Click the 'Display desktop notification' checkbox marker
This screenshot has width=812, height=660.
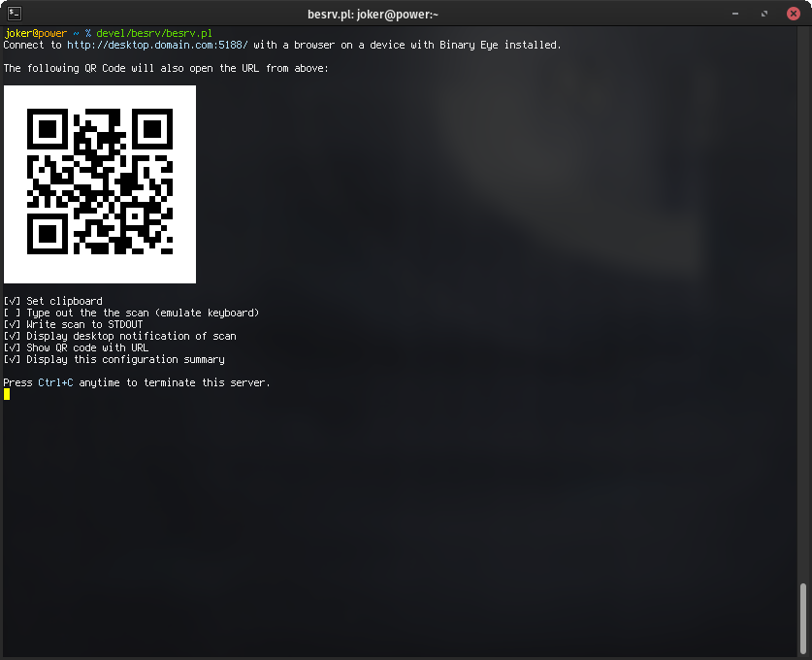tap(12, 336)
